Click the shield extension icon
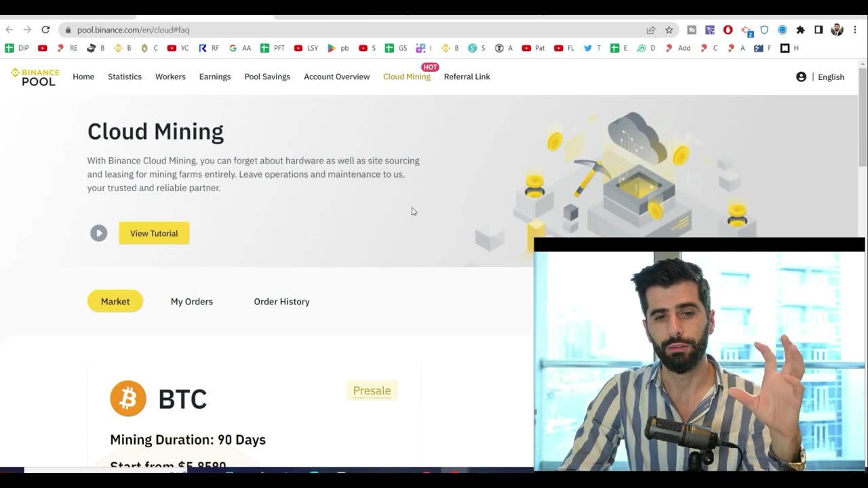 pos(764,30)
